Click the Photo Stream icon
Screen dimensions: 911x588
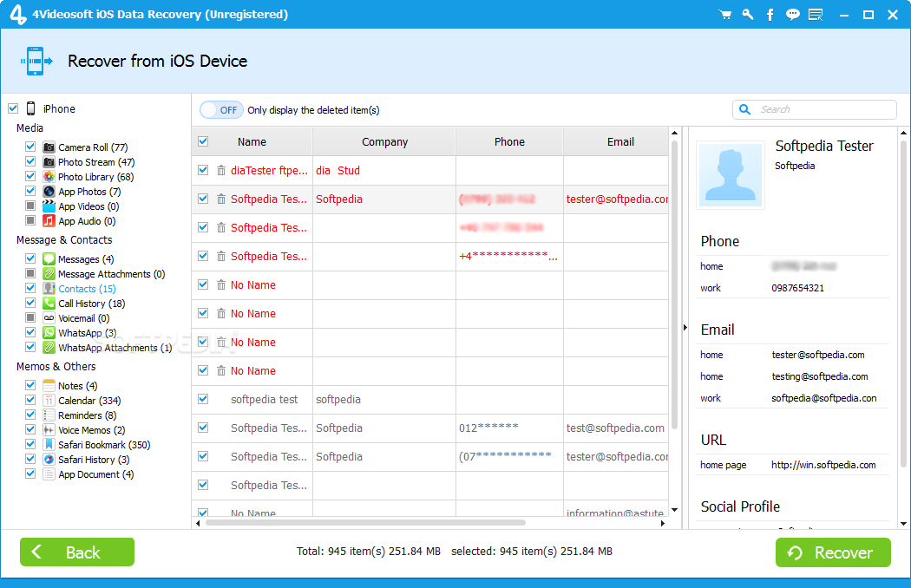pos(49,161)
